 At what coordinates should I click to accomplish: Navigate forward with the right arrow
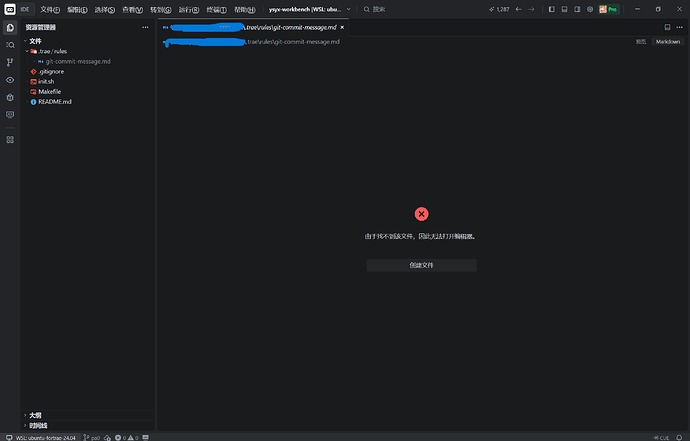coord(532,9)
